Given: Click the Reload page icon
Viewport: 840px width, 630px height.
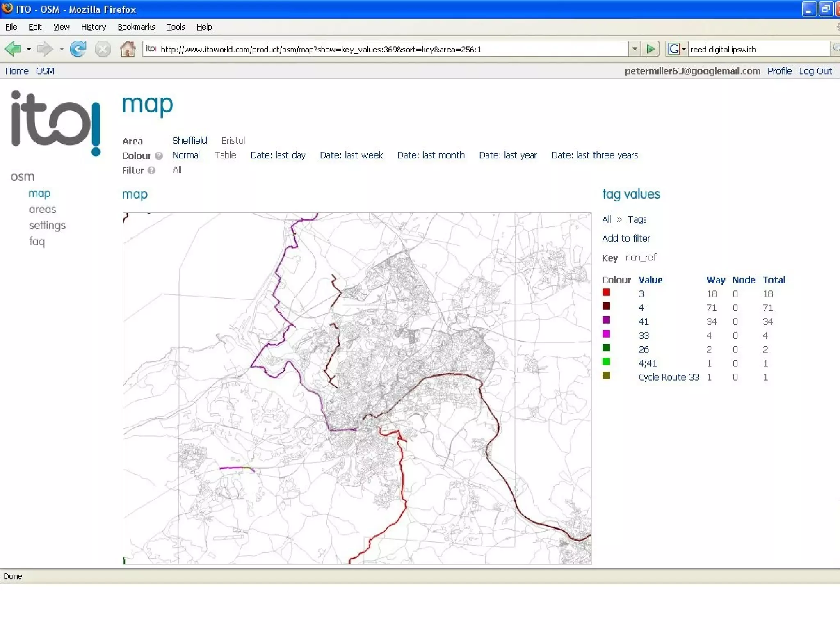Looking at the screenshot, I should click(78, 49).
